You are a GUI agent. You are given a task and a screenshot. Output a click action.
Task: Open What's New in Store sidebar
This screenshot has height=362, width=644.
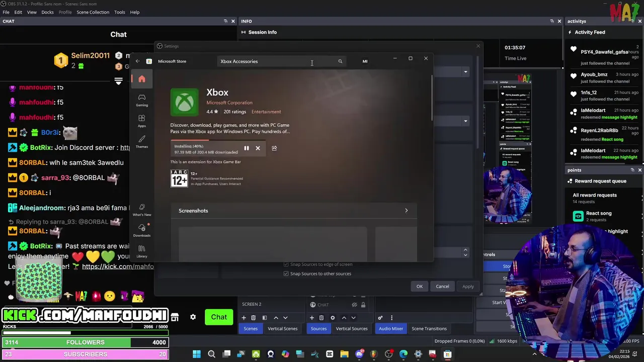pos(142,210)
